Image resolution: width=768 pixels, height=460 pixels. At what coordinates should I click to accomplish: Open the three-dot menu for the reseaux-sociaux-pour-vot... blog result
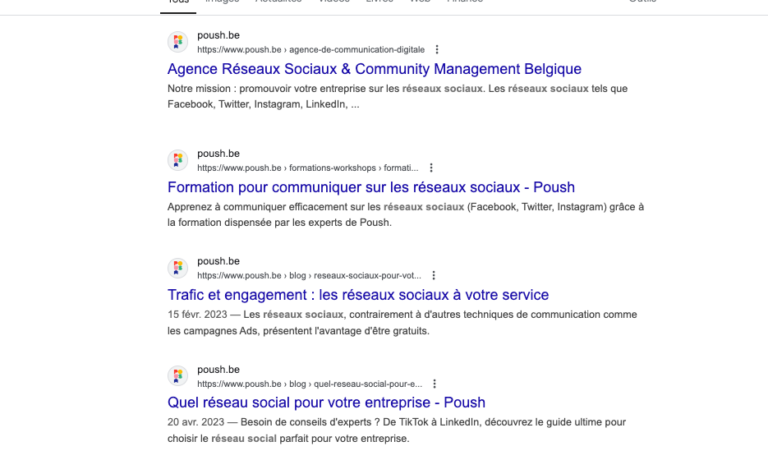[x=434, y=275]
